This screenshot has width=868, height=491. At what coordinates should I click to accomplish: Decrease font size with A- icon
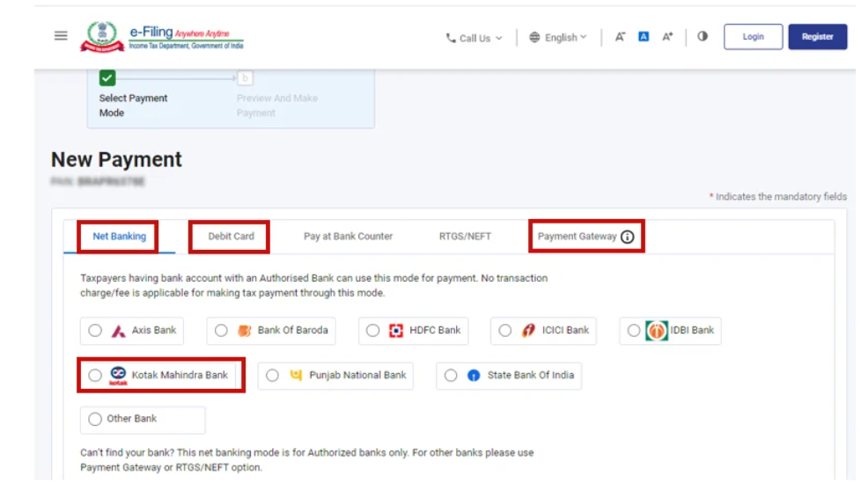pyautogui.click(x=620, y=37)
